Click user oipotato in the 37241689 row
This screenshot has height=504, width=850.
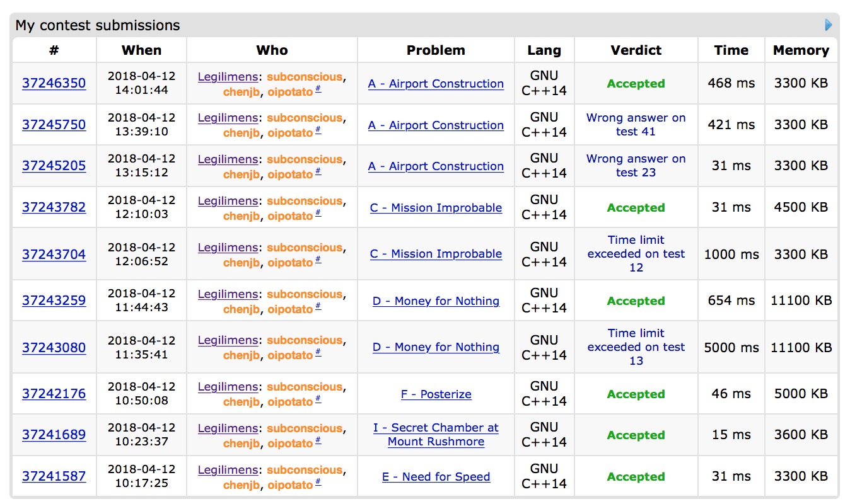pos(290,444)
